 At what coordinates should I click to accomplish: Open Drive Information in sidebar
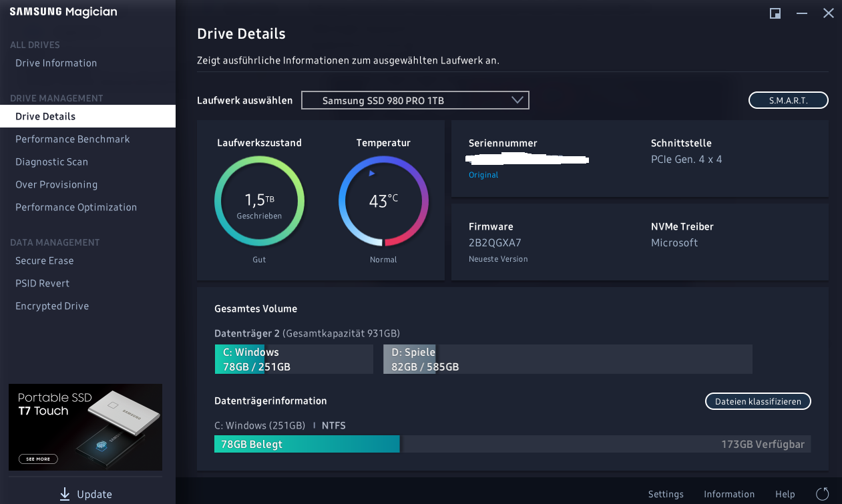(56, 63)
